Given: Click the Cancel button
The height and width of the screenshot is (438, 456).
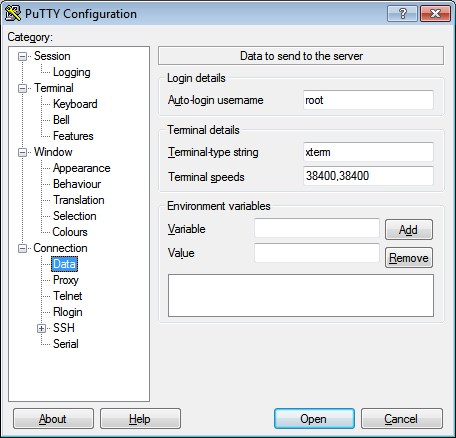Looking at the screenshot, I should click(402, 419).
